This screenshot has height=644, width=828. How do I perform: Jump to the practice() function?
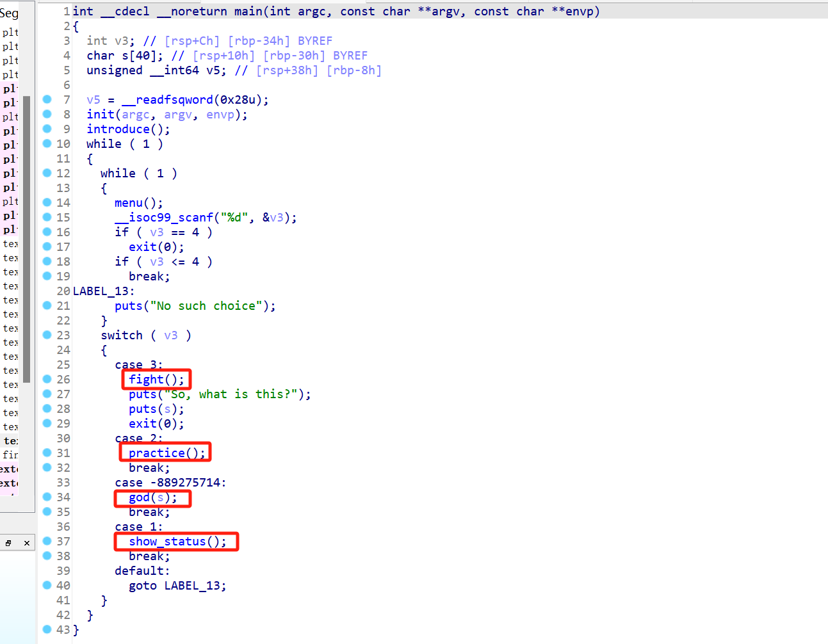tap(156, 453)
